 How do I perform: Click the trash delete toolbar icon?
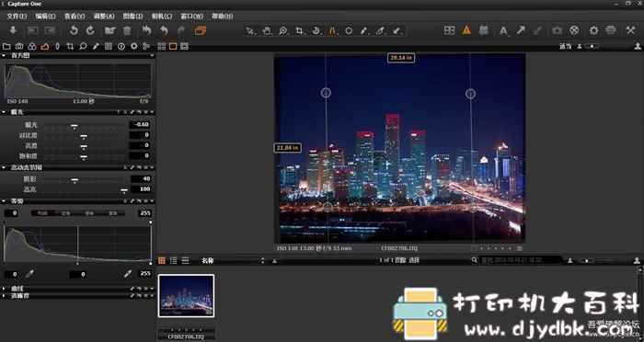tap(127, 30)
